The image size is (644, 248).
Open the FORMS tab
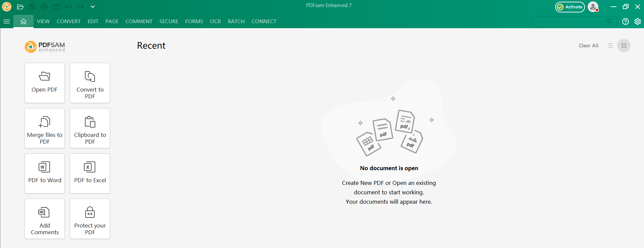(194, 21)
